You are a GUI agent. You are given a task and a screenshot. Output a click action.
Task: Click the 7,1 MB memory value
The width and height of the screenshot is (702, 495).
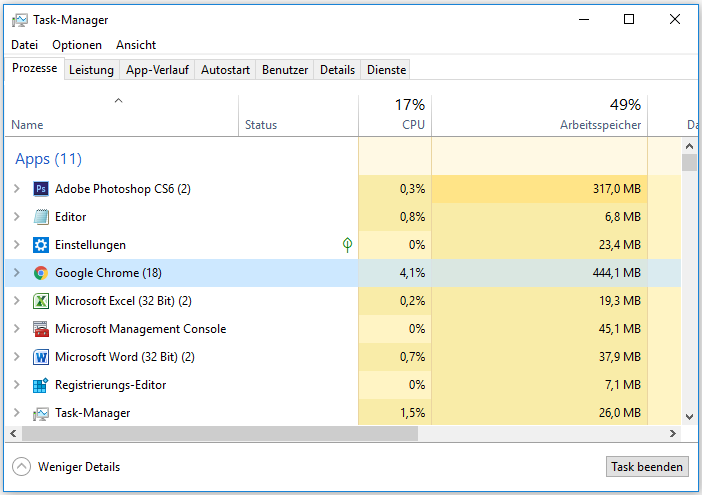[623, 385]
